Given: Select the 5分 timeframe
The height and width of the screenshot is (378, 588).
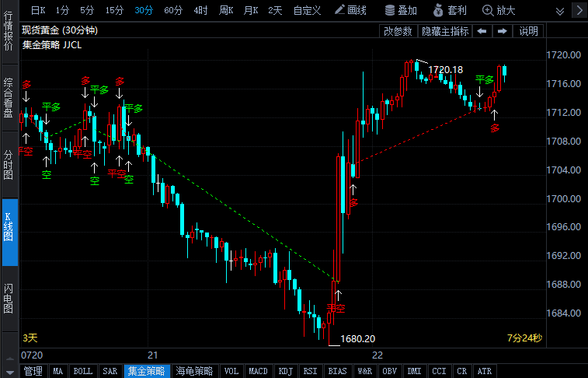Looking at the screenshot, I should tap(87, 11).
